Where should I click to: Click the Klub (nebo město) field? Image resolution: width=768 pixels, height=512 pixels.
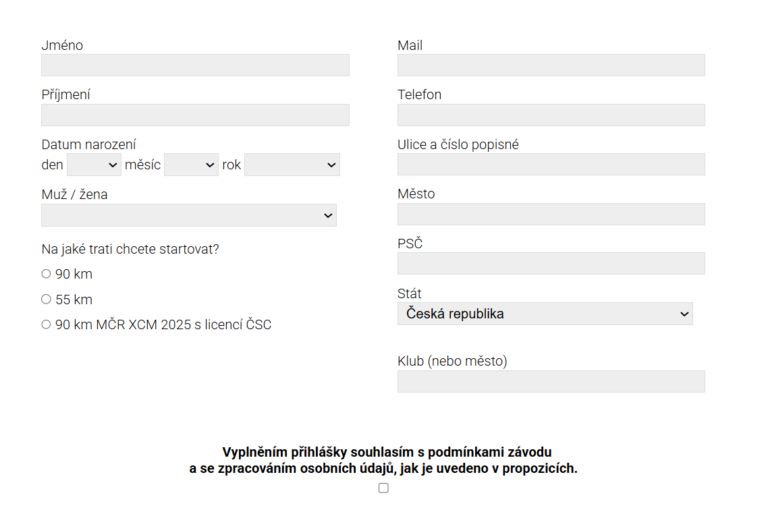[x=551, y=381]
